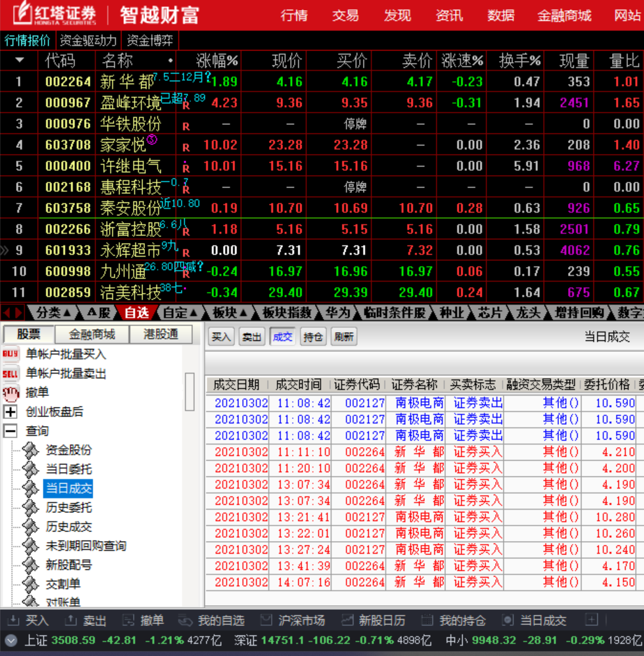Viewport: 644px width, 656px height.
Task: Click the BUY icon for single-account batch buy
Action: pos(10,354)
